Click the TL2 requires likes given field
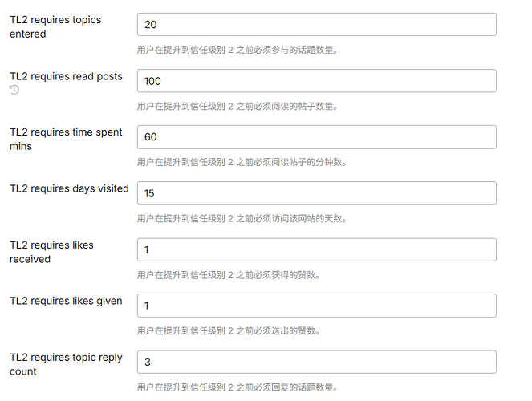Viewport: 532px width, 401px height. (316, 306)
